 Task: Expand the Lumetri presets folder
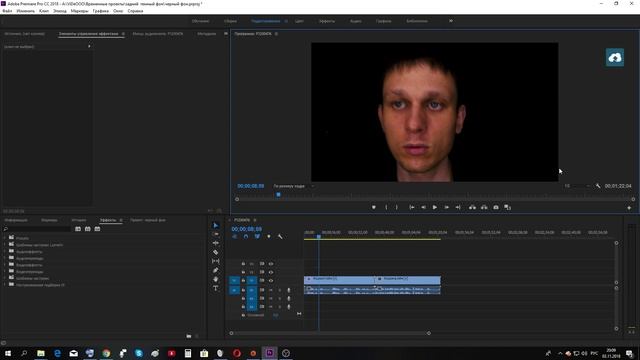[x=5, y=245]
